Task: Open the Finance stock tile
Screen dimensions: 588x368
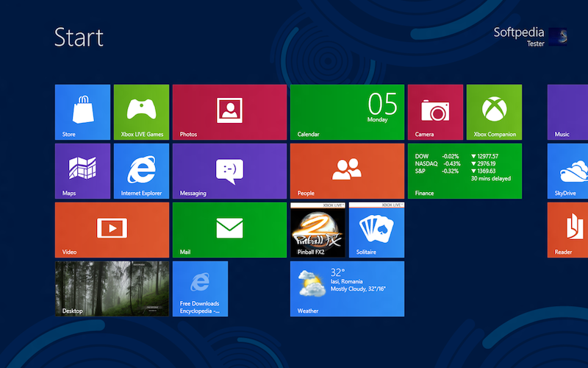Action: click(465, 171)
